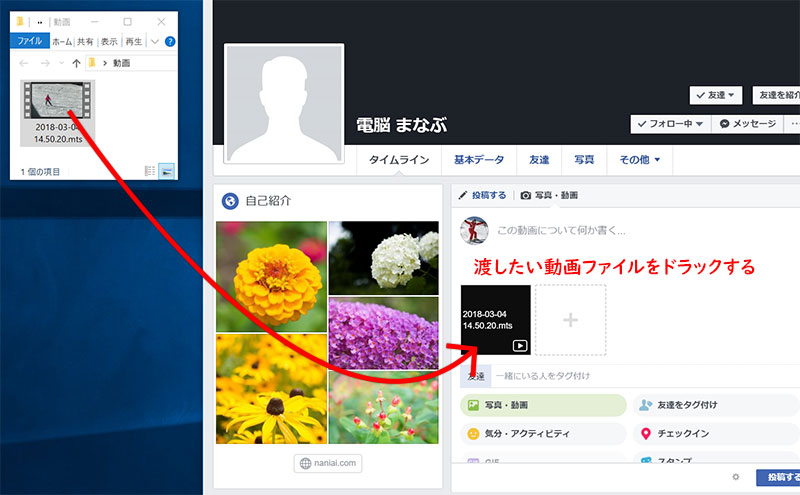Select the 投稿する composer tab
The height and width of the screenshot is (495, 800).
coord(482,195)
